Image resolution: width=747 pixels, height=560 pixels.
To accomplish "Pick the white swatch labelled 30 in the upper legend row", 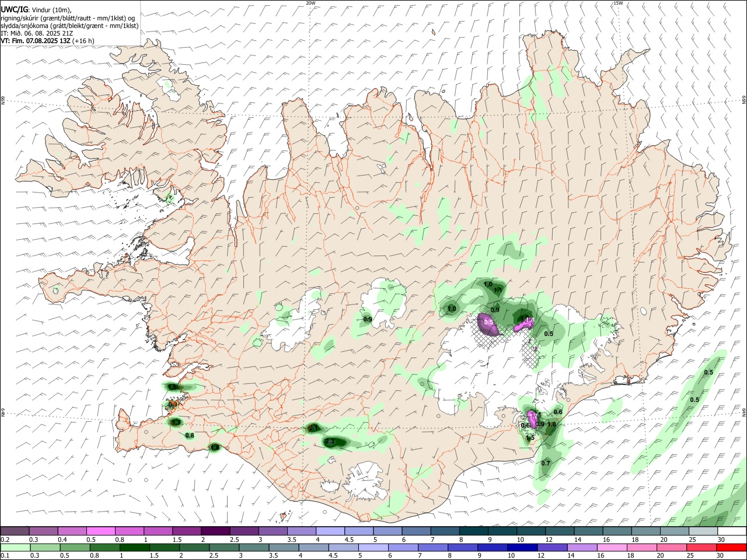I will tap(732, 531).
